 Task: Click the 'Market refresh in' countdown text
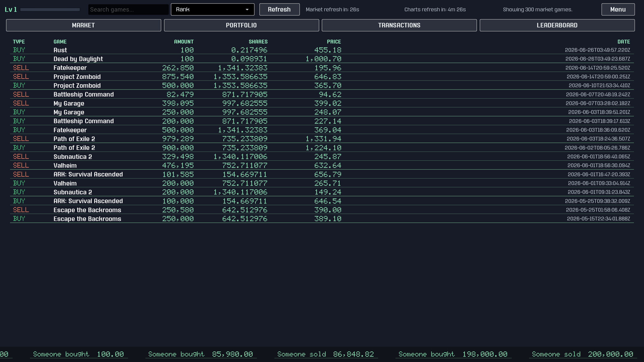332,9
